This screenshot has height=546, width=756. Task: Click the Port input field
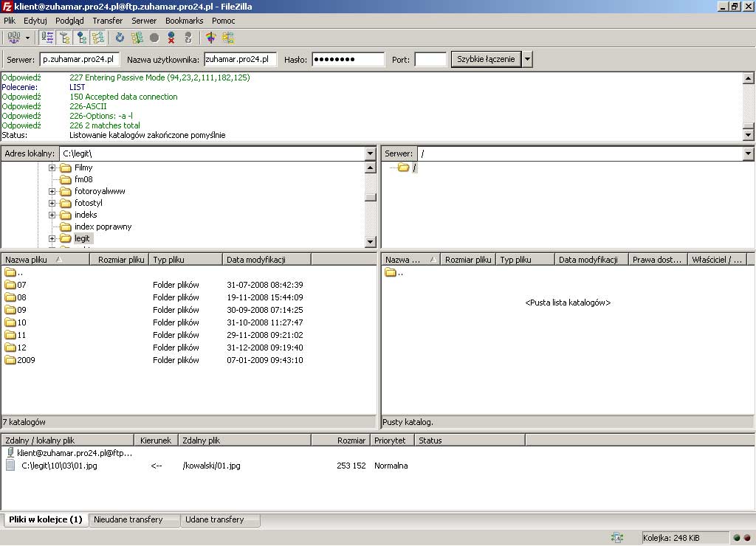[x=430, y=60]
